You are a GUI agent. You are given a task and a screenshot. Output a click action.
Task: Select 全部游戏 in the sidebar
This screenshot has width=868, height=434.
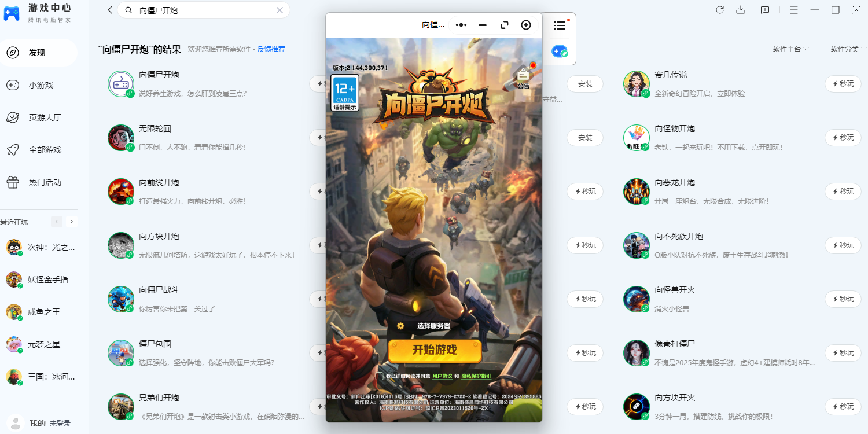click(39, 150)
